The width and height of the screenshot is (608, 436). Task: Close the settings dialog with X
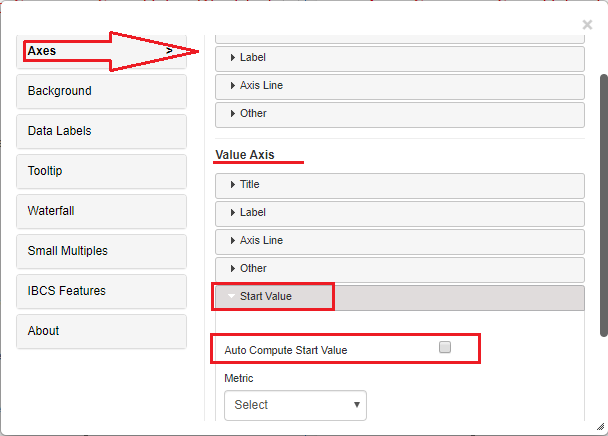pos(587,24)
